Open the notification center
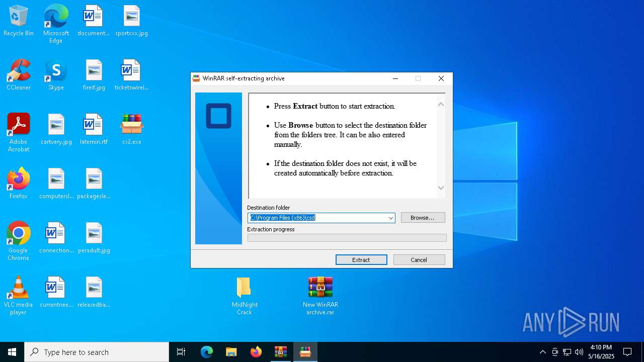This screenshot has width=644, height=362. point(627,352)
